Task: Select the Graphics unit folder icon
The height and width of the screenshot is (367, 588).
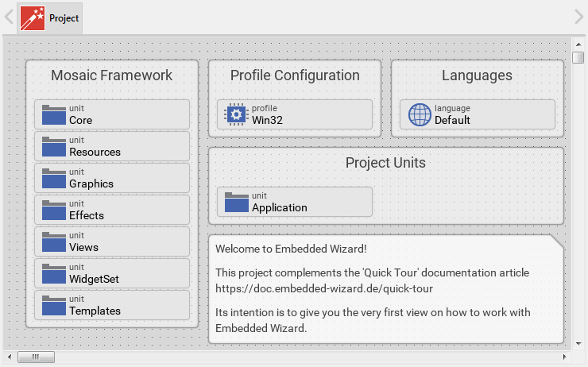Action: [x=53, y=178]
